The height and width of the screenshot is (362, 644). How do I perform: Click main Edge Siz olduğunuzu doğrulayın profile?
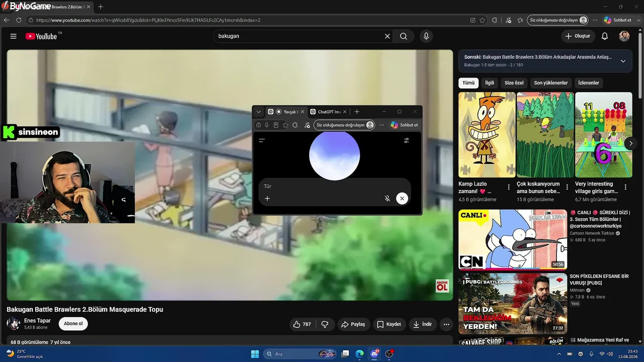coord(558,20)
